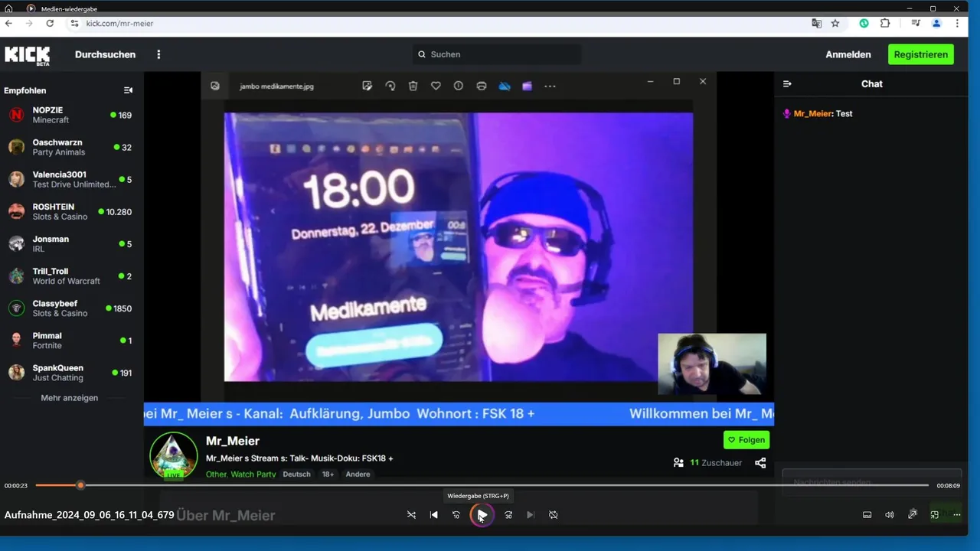Select the 18+ tag

pyautogui.click(x=328, y=474)
